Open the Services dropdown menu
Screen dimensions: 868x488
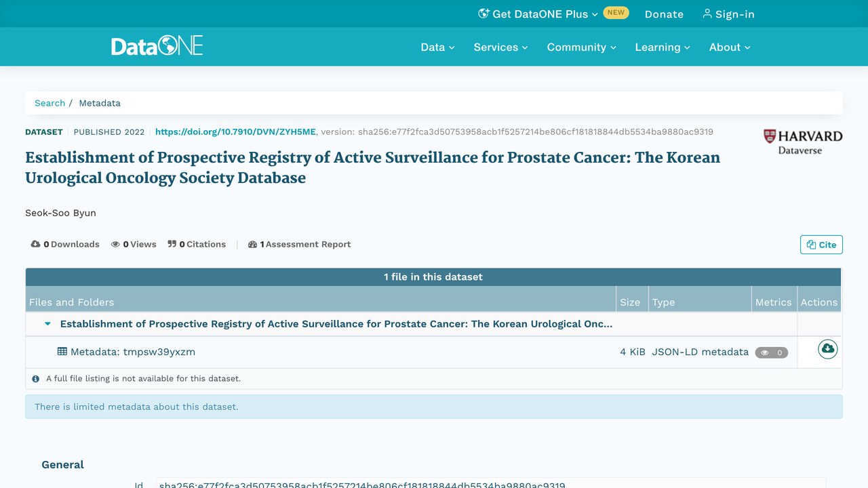click(500, 47)
